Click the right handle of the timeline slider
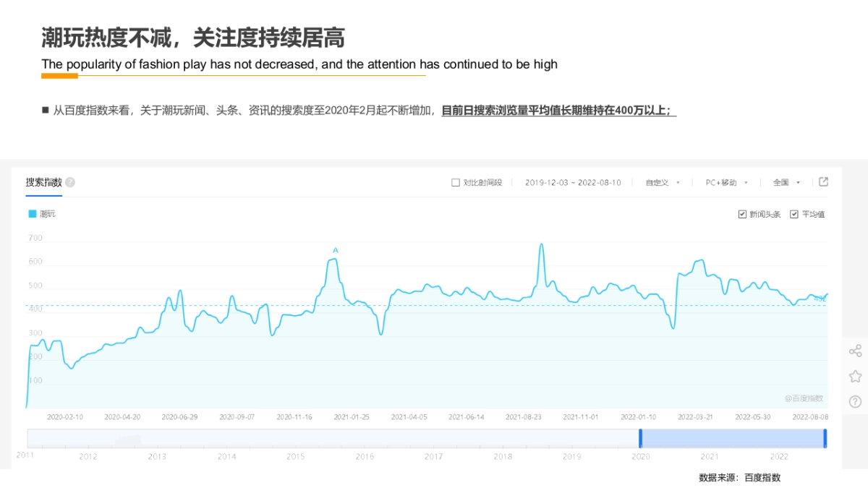The height and width of the screenshot is (488, 868). pyautogui.click(x=826, y=438)
